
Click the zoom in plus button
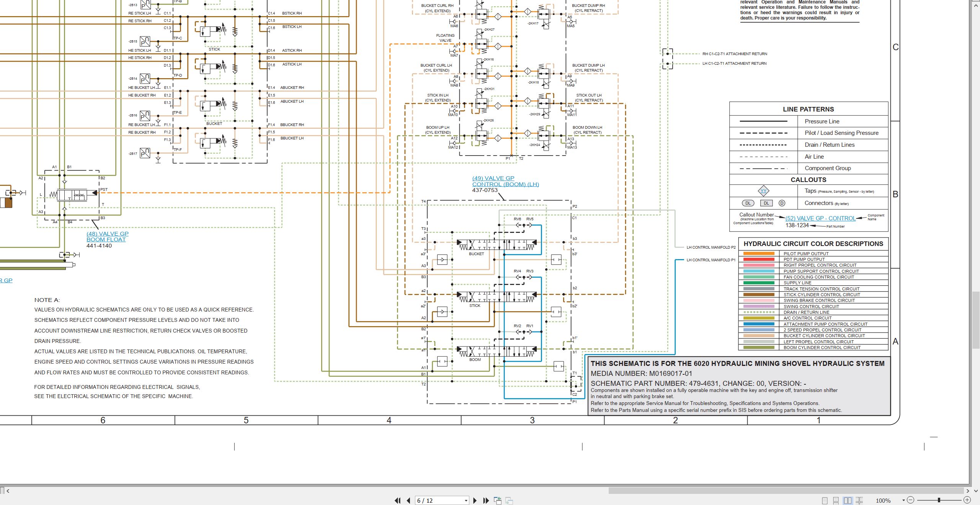pos(967,500)
